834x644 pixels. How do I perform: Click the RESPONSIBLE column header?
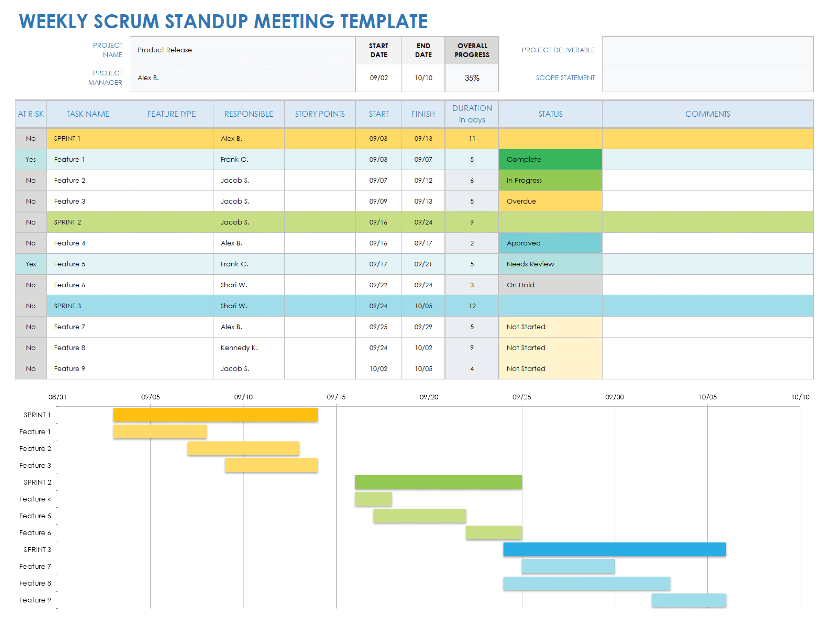[249, 114]
